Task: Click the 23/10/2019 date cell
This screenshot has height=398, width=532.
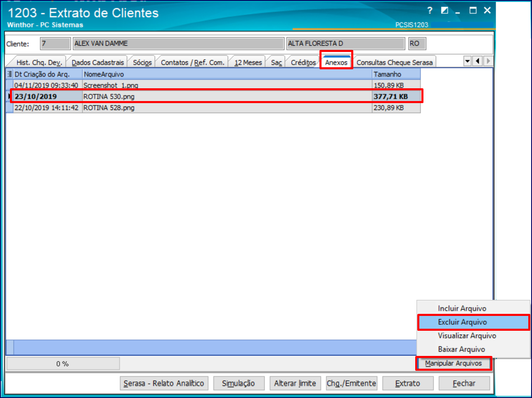Action: click(x=48, y=97)
